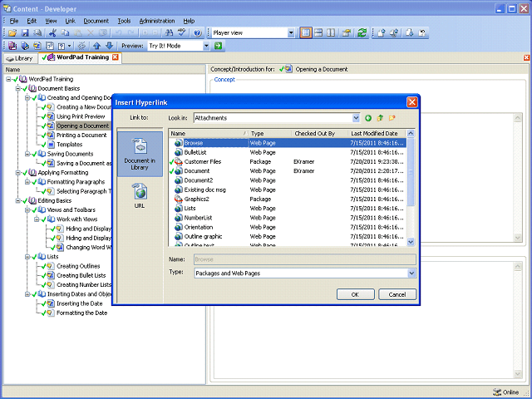Click file list scrollbar down arrow
This screenshot has width=532, height=399.
click(x=411, y=242)
